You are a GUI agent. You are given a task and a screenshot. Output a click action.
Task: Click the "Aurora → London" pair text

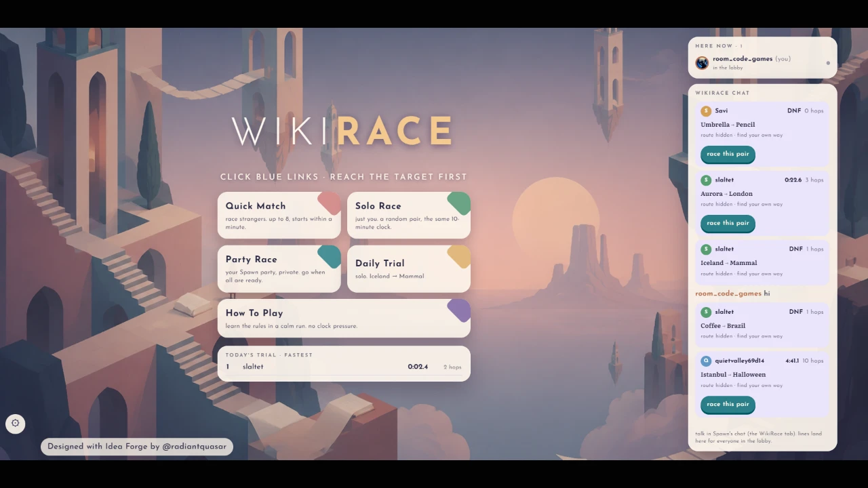[x=726, y=194]
